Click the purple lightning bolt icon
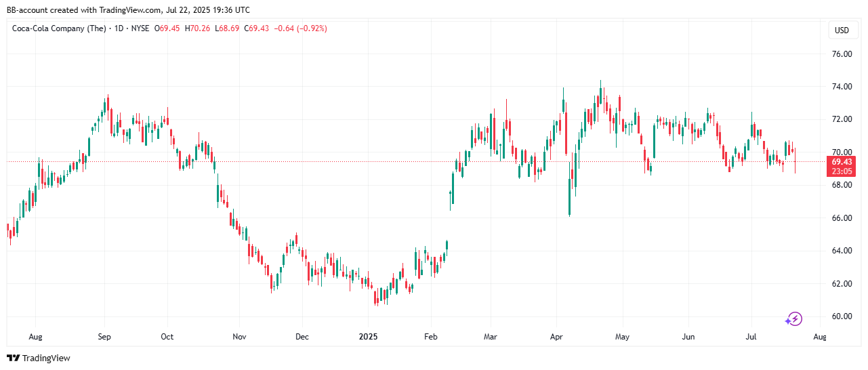 [x=794, y=318]
